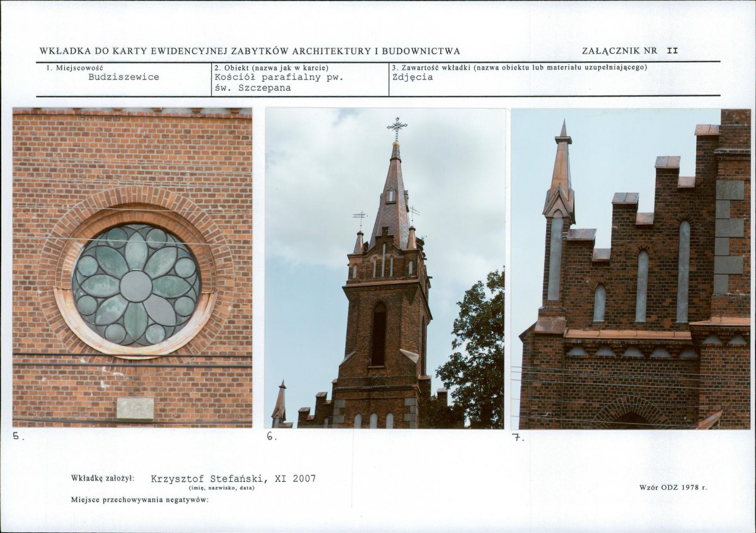
Task: Click the label '2. Obiekt (nazwa jak w karcie)'
Action: 272,68
